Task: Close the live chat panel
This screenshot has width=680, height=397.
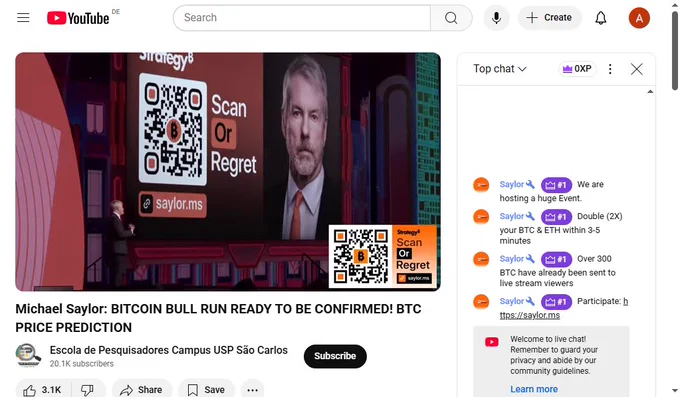Action: (637, 69)
